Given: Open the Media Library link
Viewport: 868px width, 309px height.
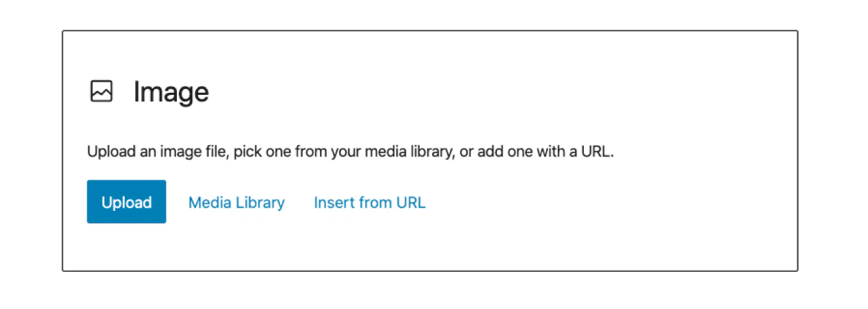Looking at the screenshot, I should pos(237,202).
